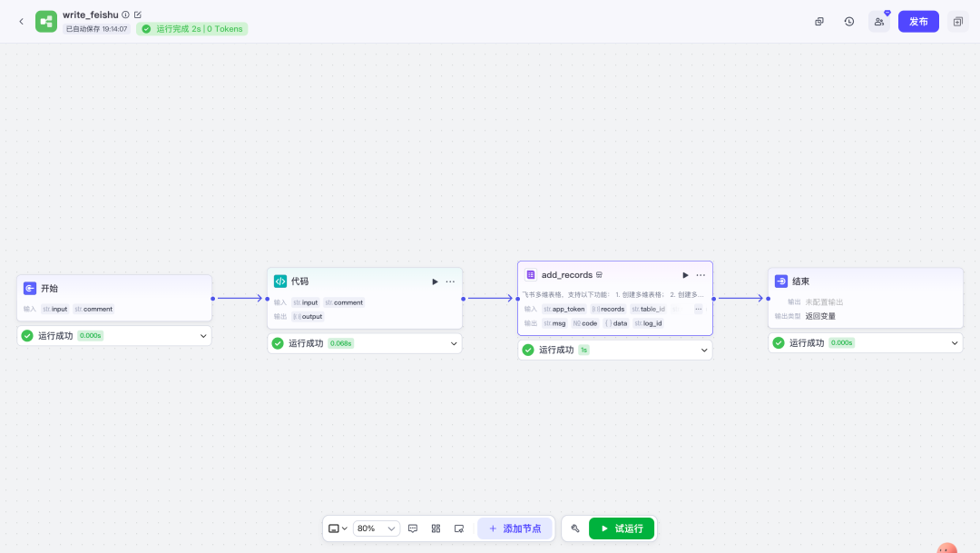Click the 试运行 test run button
Image resolution: width=980 pixels, height=553 pixels.
[x=622, y=528]
